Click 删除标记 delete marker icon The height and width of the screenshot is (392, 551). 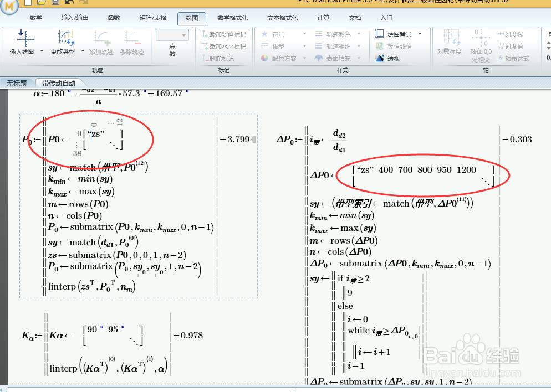coord(204,58)
